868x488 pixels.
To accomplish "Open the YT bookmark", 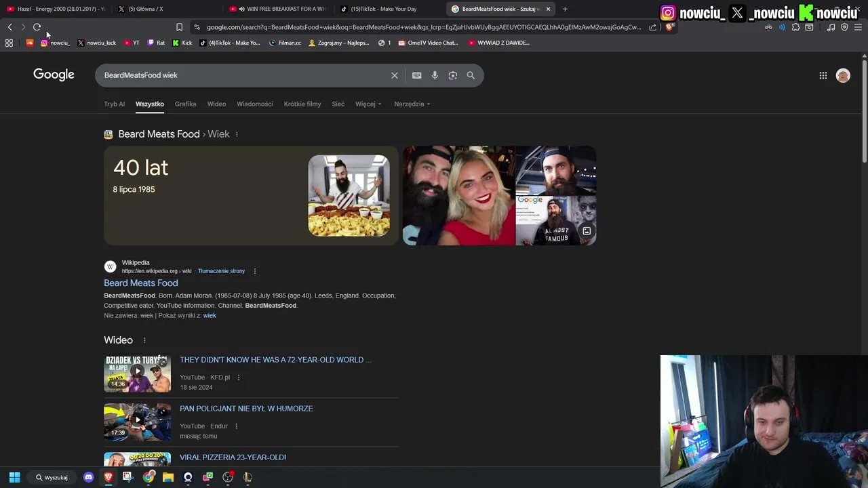I will 132,43.
